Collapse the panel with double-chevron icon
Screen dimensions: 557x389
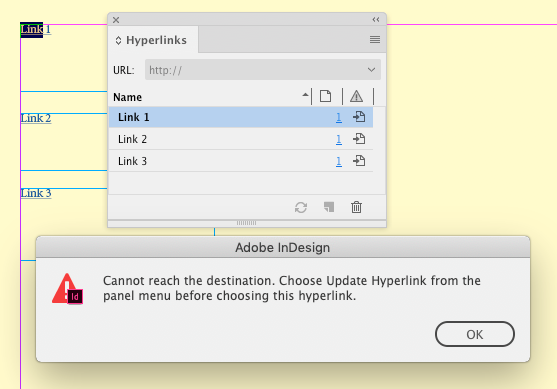pos(376,20)
